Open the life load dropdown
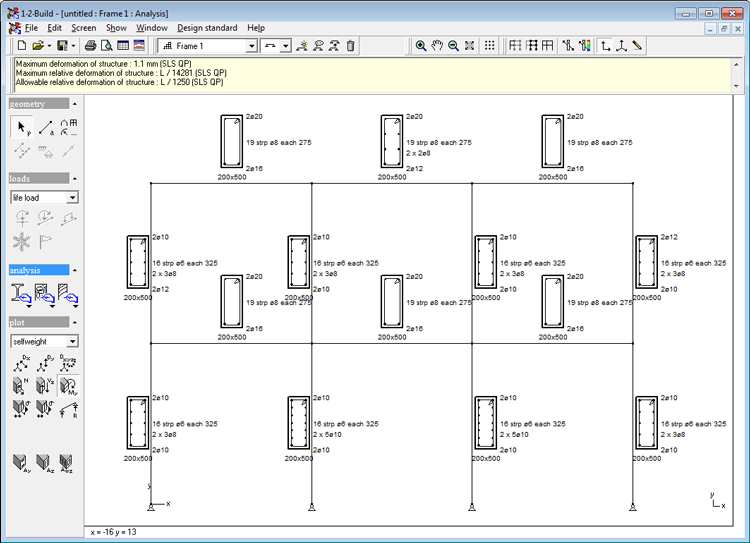Image resolution: width=750 pixels, height=543 pixels. click(72, 198)
